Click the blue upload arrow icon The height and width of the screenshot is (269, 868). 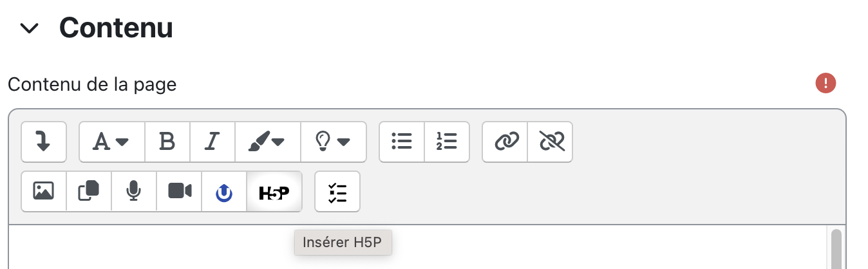click(x=224, y=191)
